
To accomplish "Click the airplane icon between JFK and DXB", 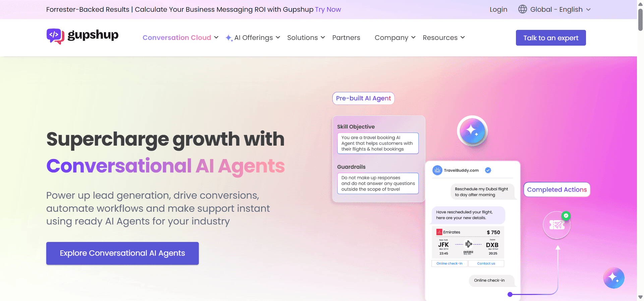I will coord(468,244).
